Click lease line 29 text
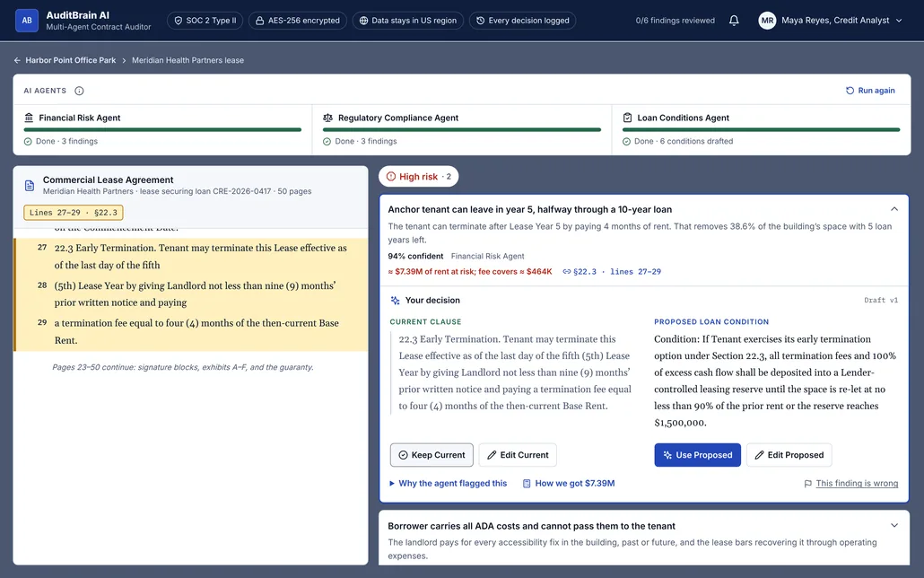Viewport: 924px width, 578px height. [196, 331]
